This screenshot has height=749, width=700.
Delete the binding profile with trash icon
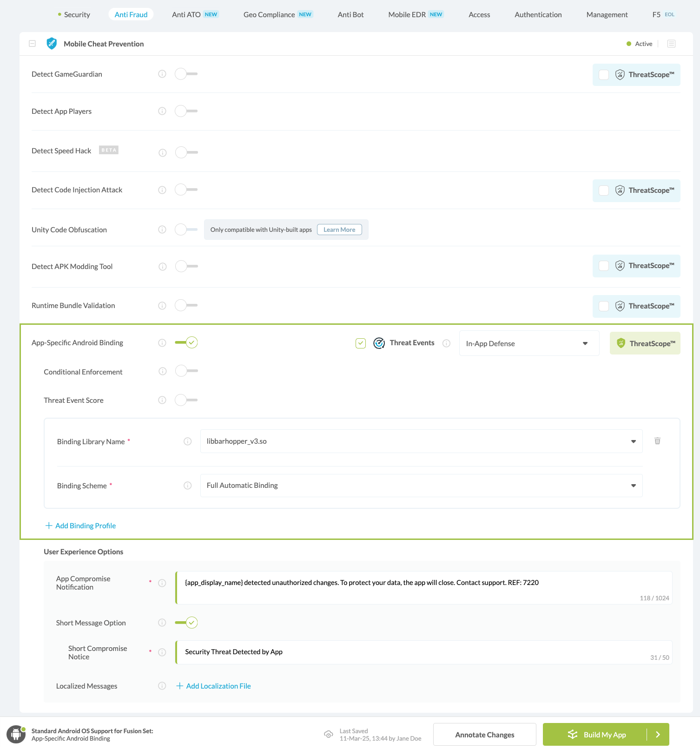pos(657,441)
